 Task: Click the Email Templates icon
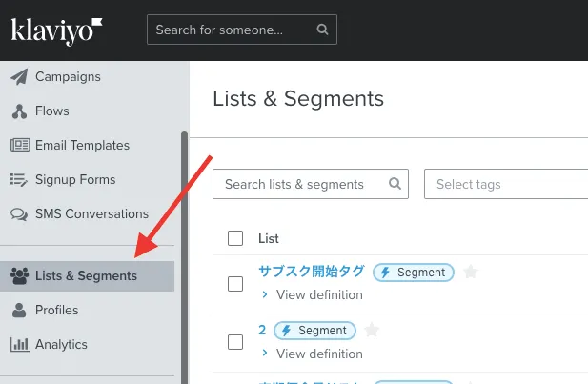pyautogui.click(x=19, y=146)
